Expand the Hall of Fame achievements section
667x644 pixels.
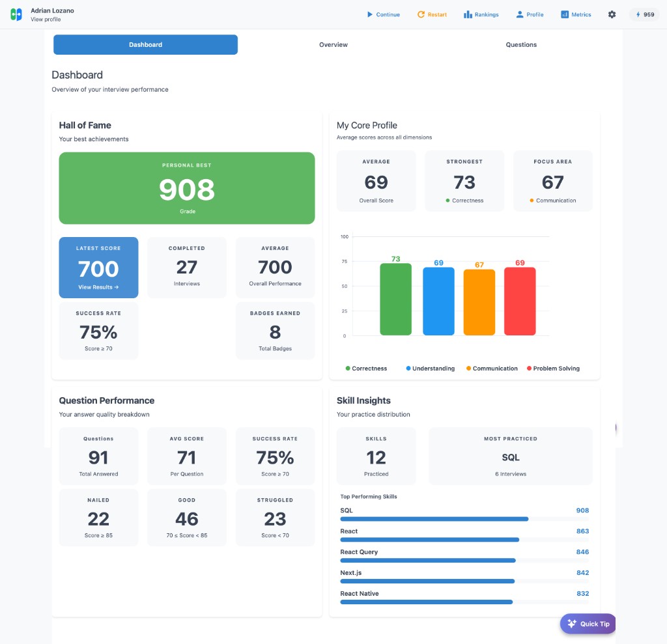tap(85, 125)
